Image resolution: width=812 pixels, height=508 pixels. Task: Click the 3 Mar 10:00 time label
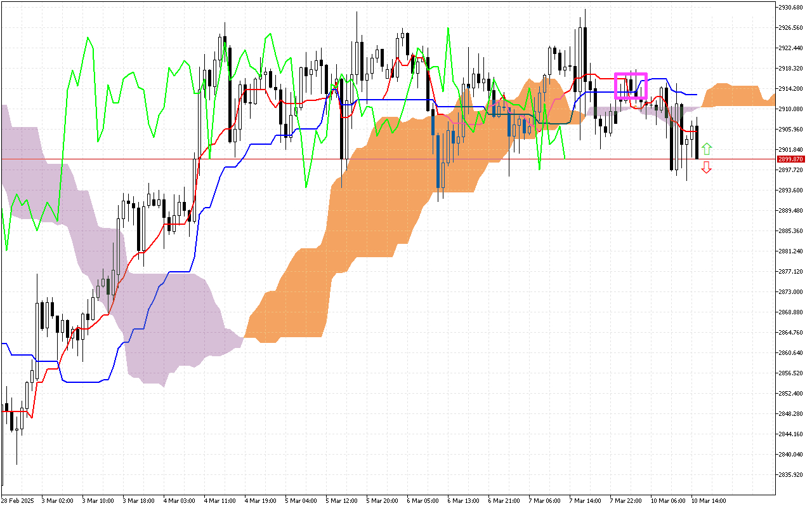click(x=98, y=500)
